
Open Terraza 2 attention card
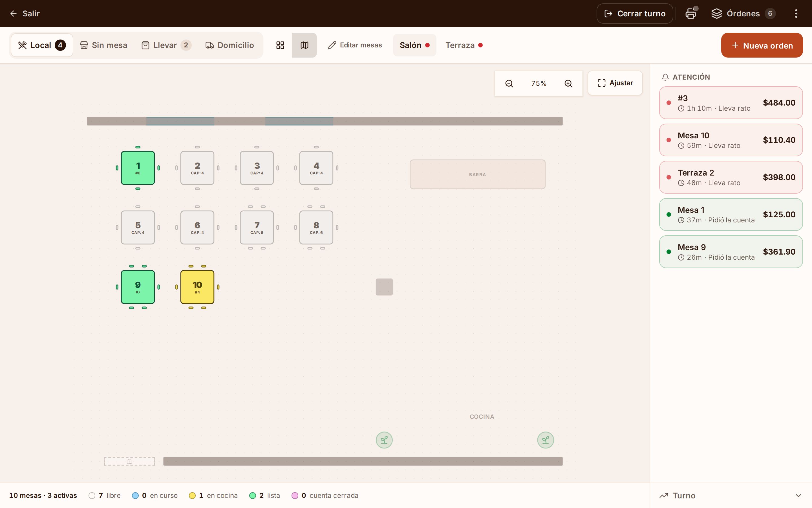coord(731,178)
